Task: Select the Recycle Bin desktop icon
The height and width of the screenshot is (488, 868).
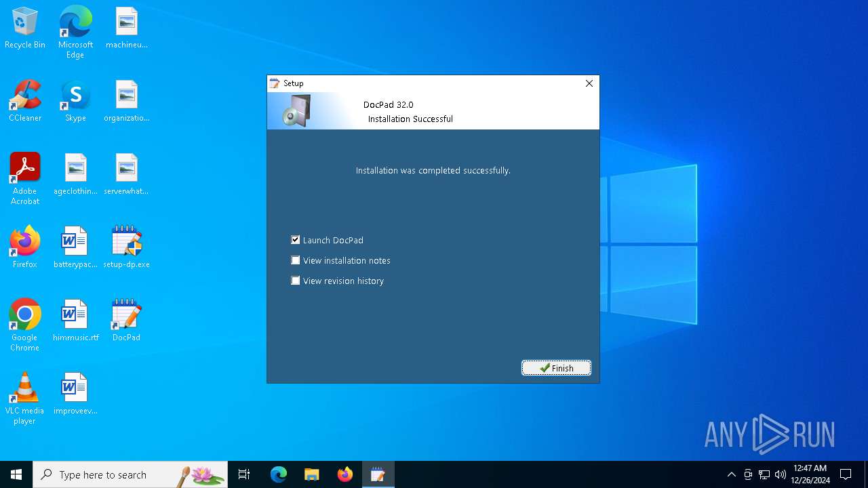Action: tap(25, 28)
